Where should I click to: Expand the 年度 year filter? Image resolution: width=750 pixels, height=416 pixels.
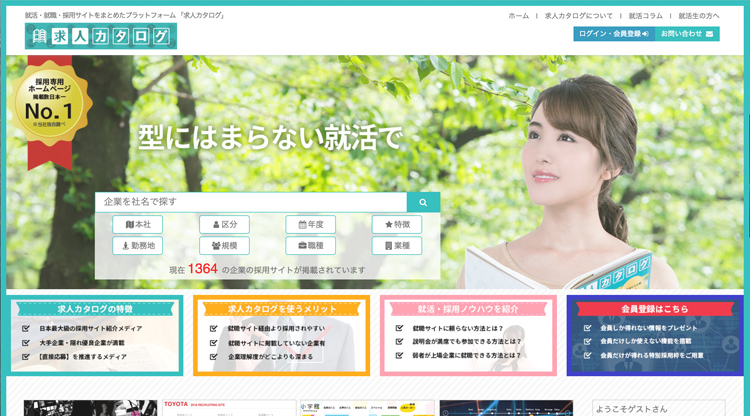pyautogui.click(x=310, y=225)
